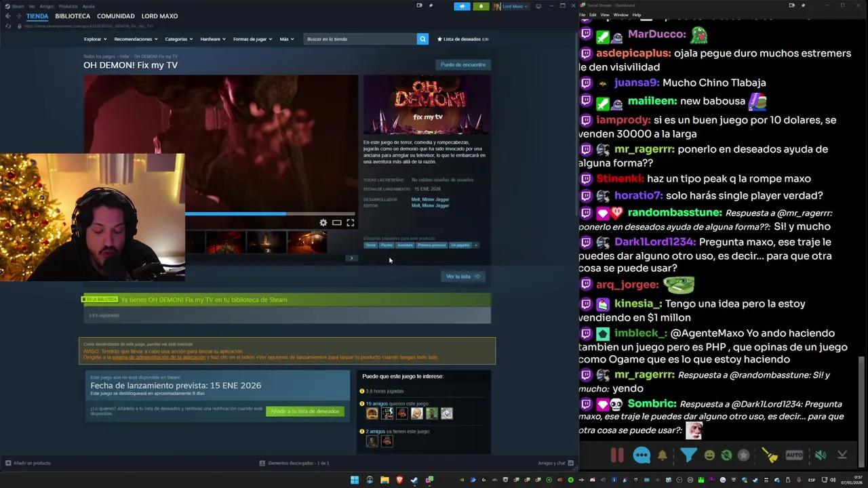This screenshot has width=868, height=488.
Task: Open the Lord Maxo account dropdown
Action: coord(511,6)
